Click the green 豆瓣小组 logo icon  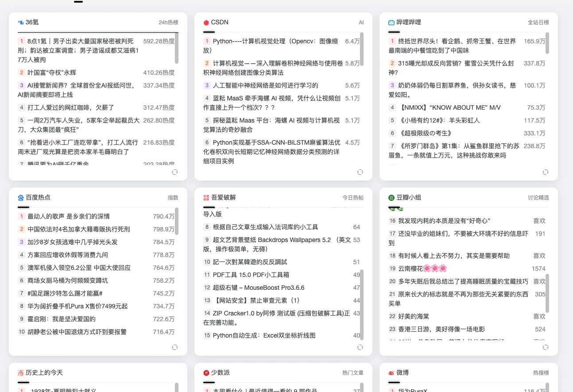click(x=390, y=197)
